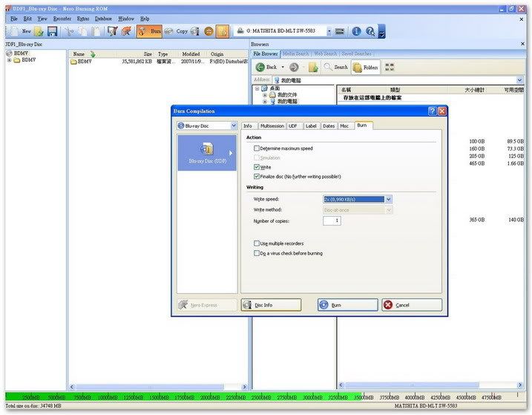Click the blue Info toolbar icon

coord(356,31)
